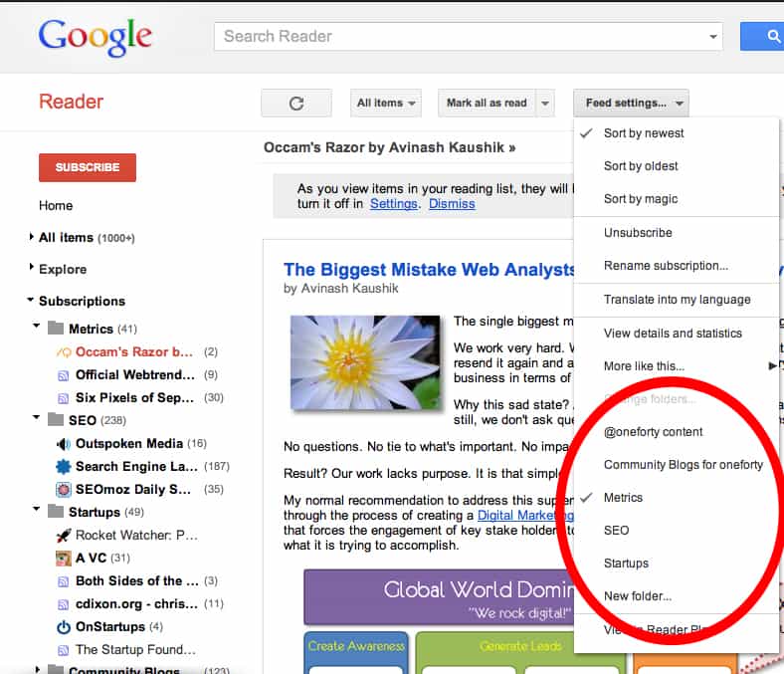Collapse the SEO folder arrow

pos(36,417)
